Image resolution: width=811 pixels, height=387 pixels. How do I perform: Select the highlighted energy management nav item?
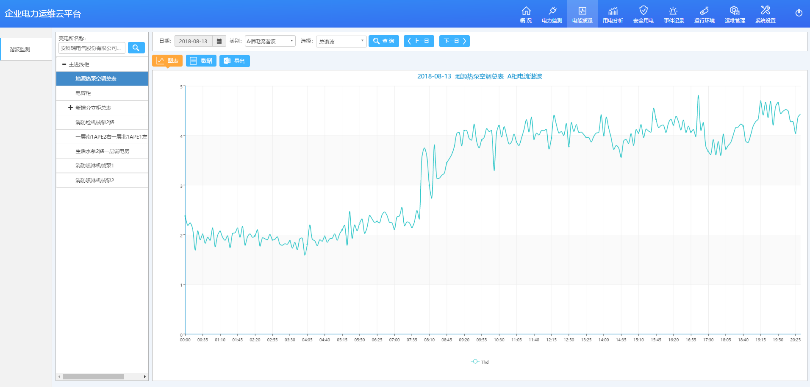582,14
